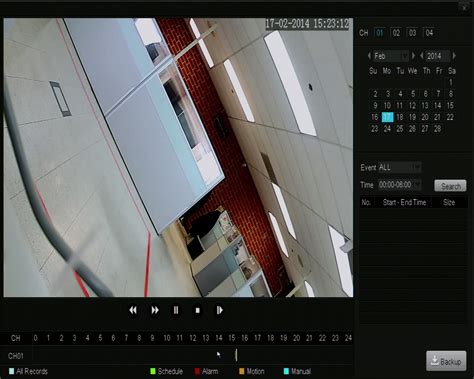
Task: Click the Backup button
Action: pos(446,361)
